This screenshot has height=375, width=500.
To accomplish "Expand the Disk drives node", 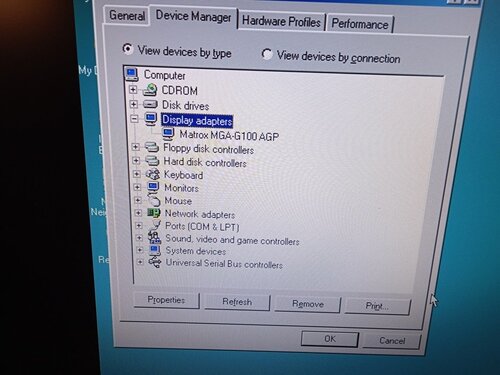I will point(133,104).
